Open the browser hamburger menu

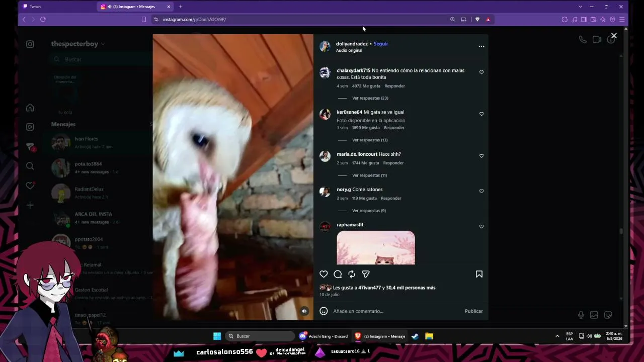(622, 20)
